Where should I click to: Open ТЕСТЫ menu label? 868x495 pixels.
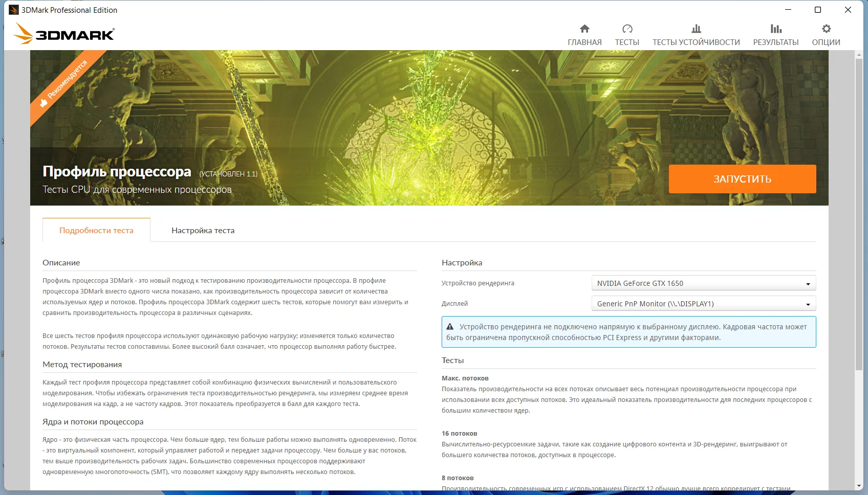627,42
